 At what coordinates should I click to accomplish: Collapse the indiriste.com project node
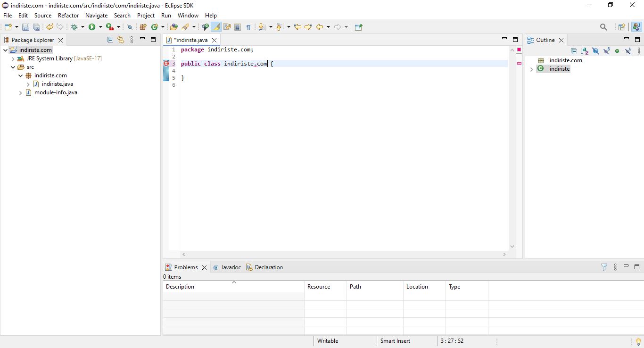(5, 50)
